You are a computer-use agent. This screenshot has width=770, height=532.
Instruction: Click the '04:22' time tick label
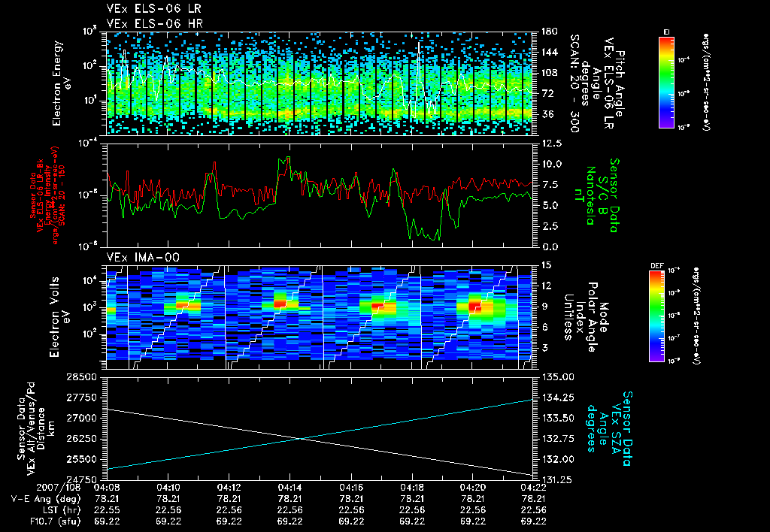click(x=534, y=488)
